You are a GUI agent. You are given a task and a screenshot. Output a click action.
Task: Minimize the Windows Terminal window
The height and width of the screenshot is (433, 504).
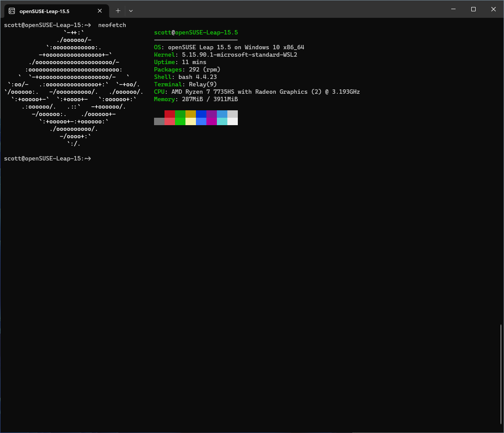pyautogui.click(x=453, y=9)
